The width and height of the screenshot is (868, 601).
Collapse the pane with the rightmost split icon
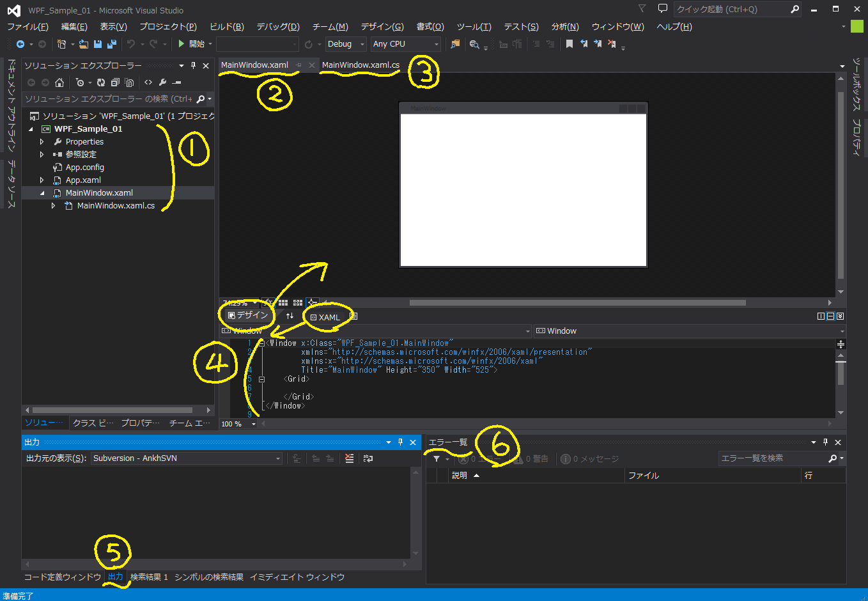coord(840,316)
